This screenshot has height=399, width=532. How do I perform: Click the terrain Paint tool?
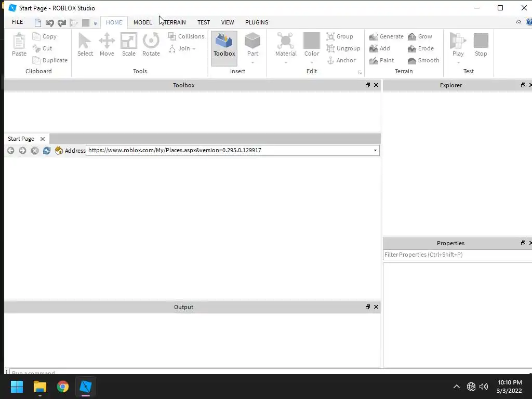click(x=382, y=60)
